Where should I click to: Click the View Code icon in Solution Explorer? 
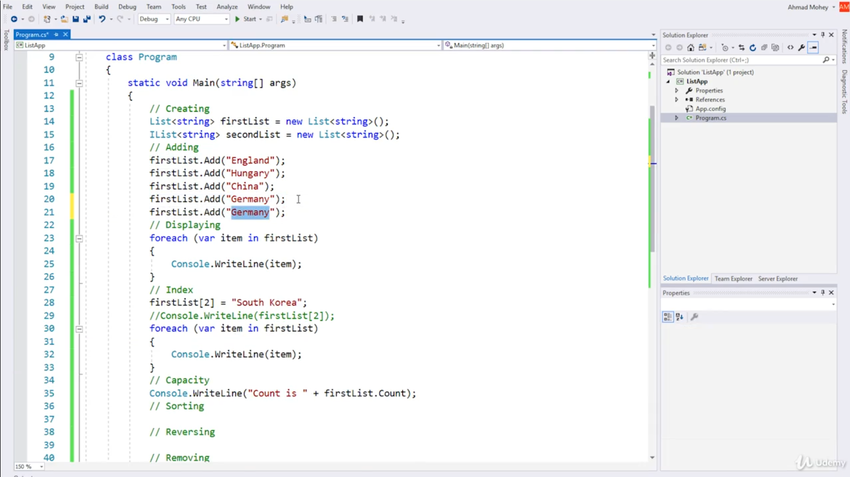tap(790, 48)
